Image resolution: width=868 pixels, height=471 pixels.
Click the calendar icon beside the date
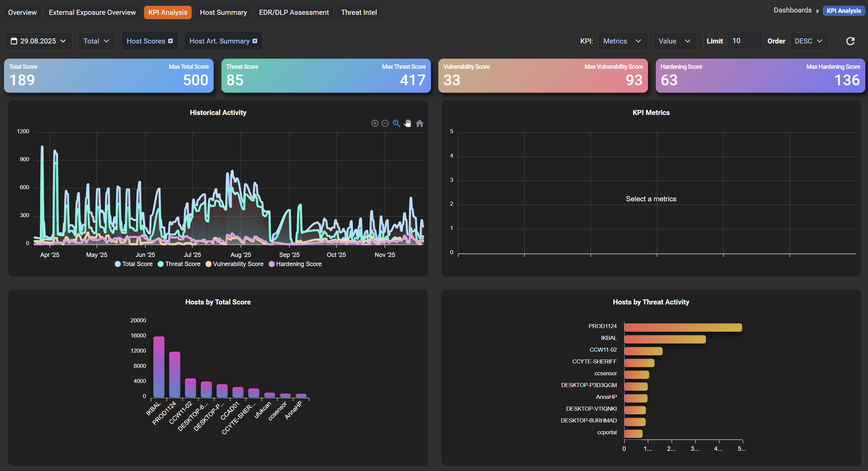(x=14, y=41)
